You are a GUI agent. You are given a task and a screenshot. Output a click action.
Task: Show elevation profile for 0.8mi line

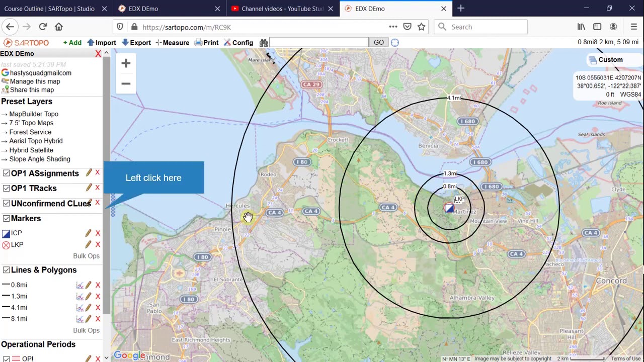[79, 285]
